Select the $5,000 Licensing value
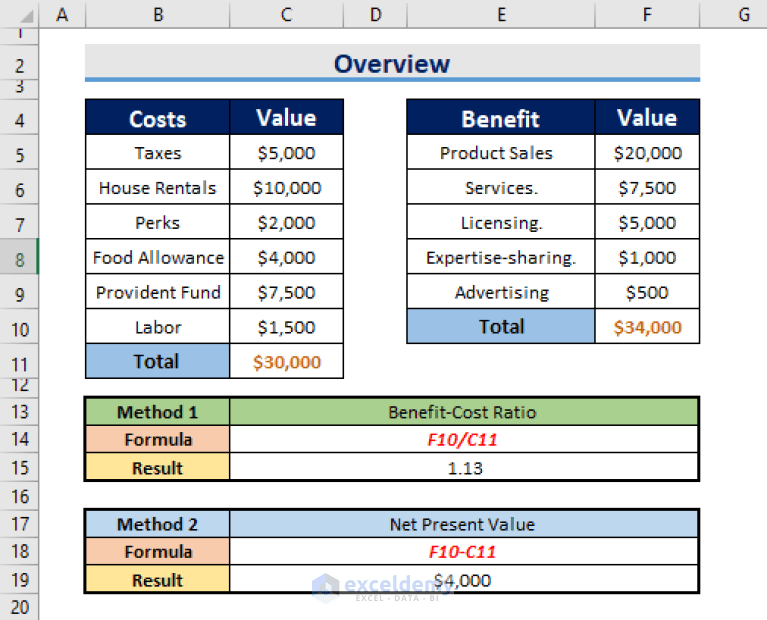The height and width of the screenshot is (620, 767). click(x=647, y=222)
